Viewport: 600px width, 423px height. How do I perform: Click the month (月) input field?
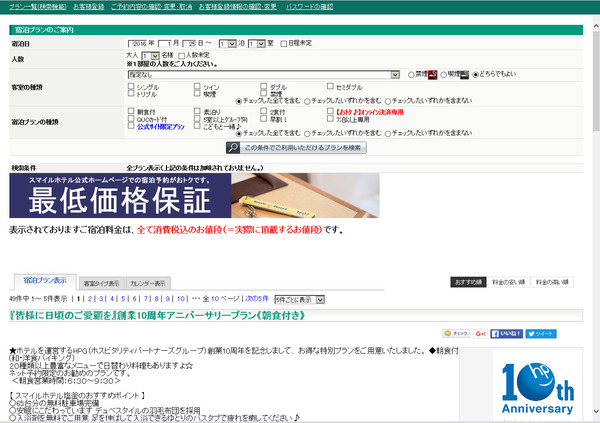point(165,44)
